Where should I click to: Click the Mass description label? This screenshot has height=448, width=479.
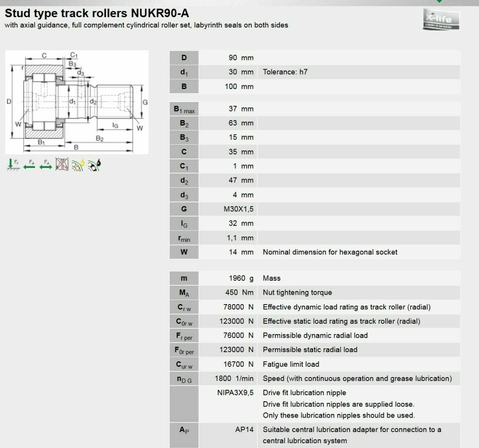tap(272, 278)
